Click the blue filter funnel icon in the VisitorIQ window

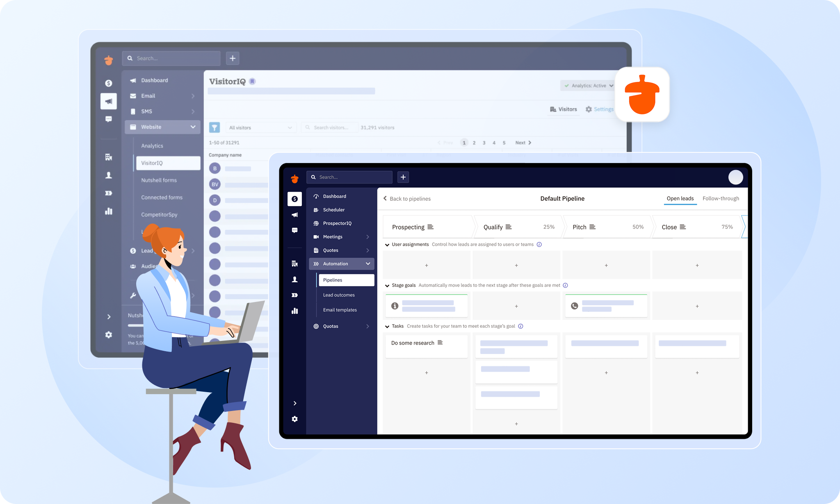point(215,127)
